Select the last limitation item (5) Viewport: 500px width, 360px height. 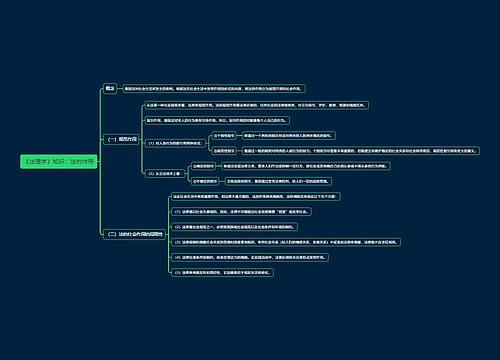pyautogui.click(x=222, y=272)
